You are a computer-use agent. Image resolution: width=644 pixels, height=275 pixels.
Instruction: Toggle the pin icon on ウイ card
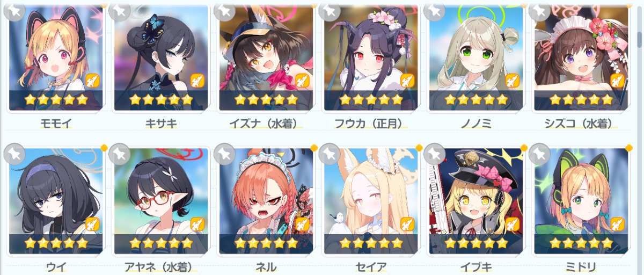16,154
